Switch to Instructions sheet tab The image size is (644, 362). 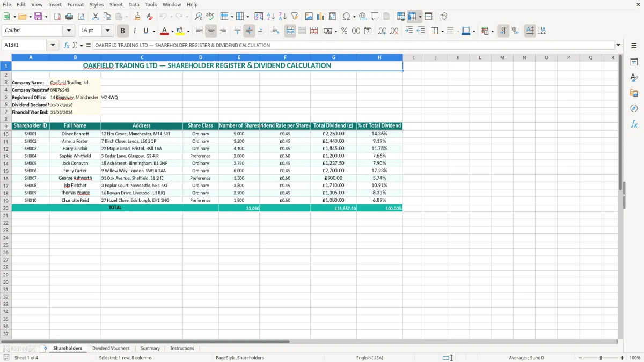point(182,349)
